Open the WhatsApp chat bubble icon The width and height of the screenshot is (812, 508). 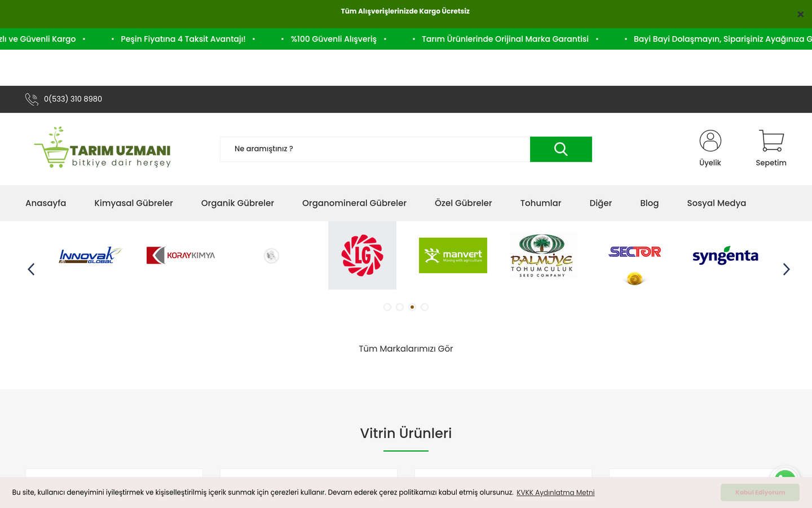point(785,474)
